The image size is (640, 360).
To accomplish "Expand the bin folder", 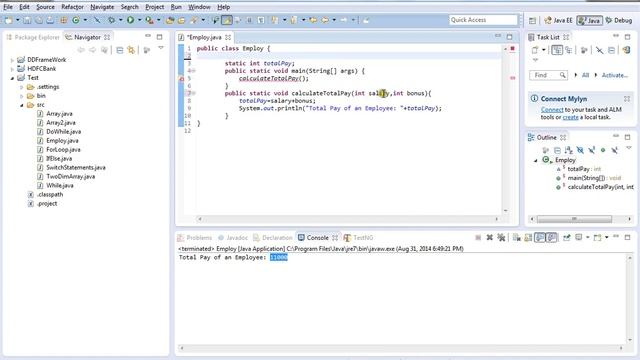I will [22, 96].
